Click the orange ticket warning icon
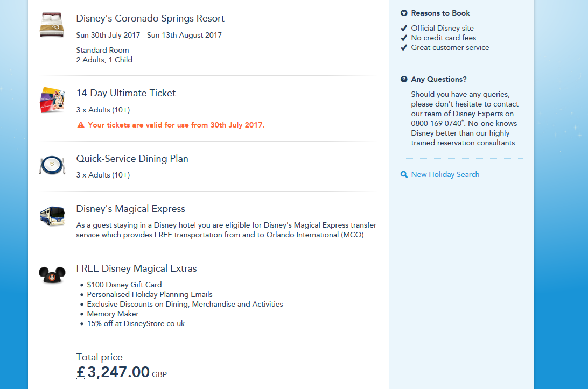588x389 pixels. click(x=81, y=125)
